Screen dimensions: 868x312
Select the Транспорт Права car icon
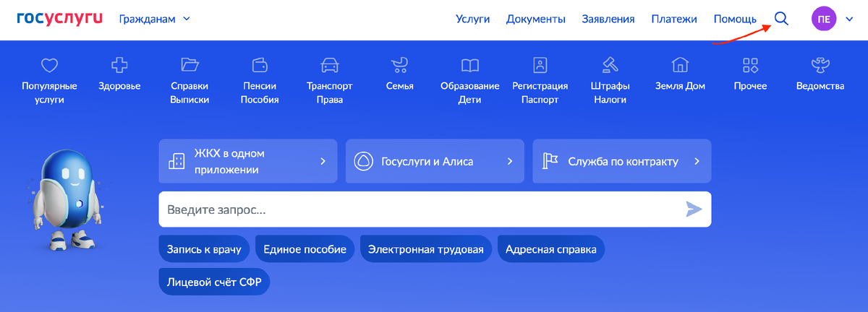(x=330, y=66)
